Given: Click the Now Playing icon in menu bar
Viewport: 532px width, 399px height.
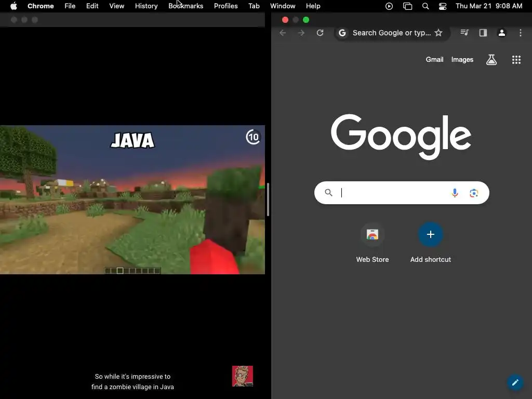Looking at the screenshot, I should click(389, 6).
